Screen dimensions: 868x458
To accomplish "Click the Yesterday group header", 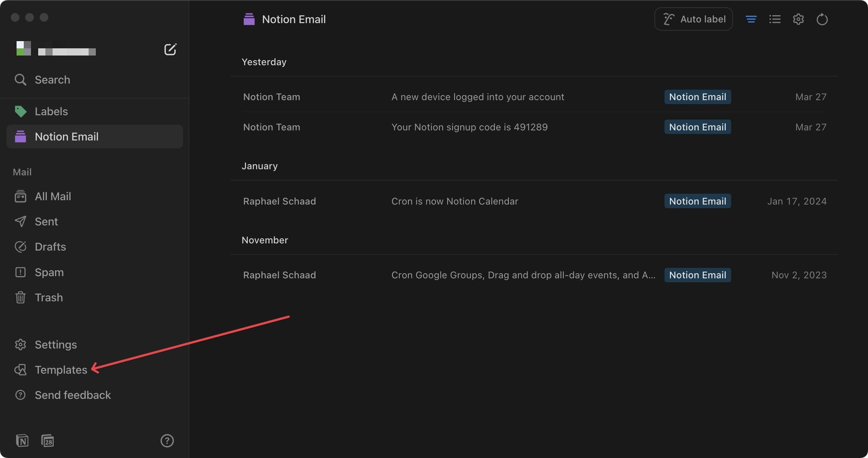I will (x=264, y=62).
